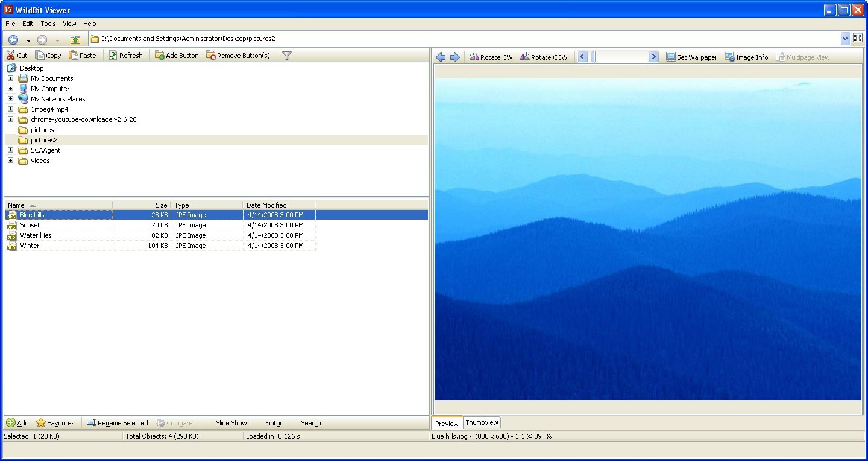
Task: Start the Slide Show
Action: [x=231, y=423]
